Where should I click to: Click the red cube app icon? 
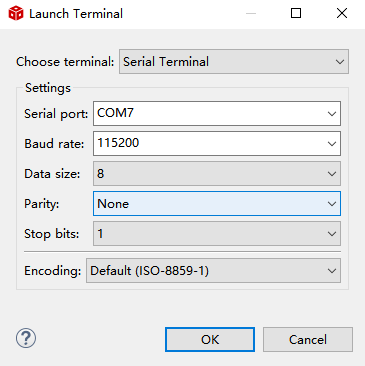16,14
